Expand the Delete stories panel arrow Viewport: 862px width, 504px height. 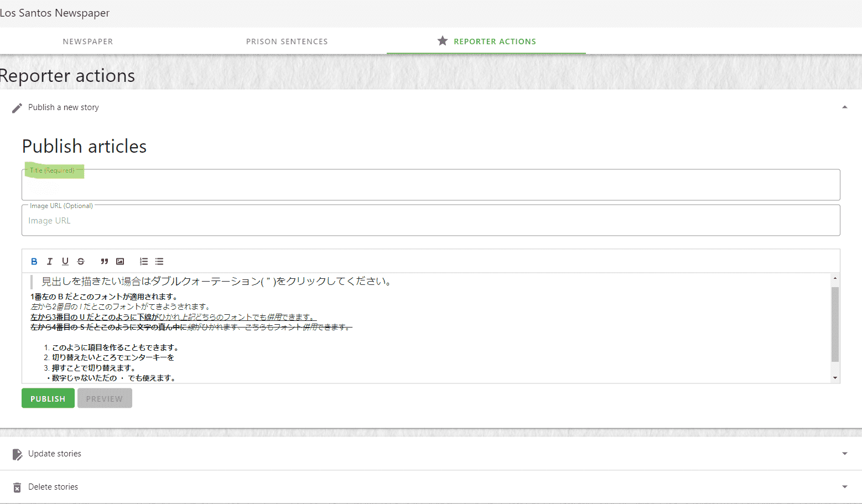pyautogui.click(x=845, y=487)
